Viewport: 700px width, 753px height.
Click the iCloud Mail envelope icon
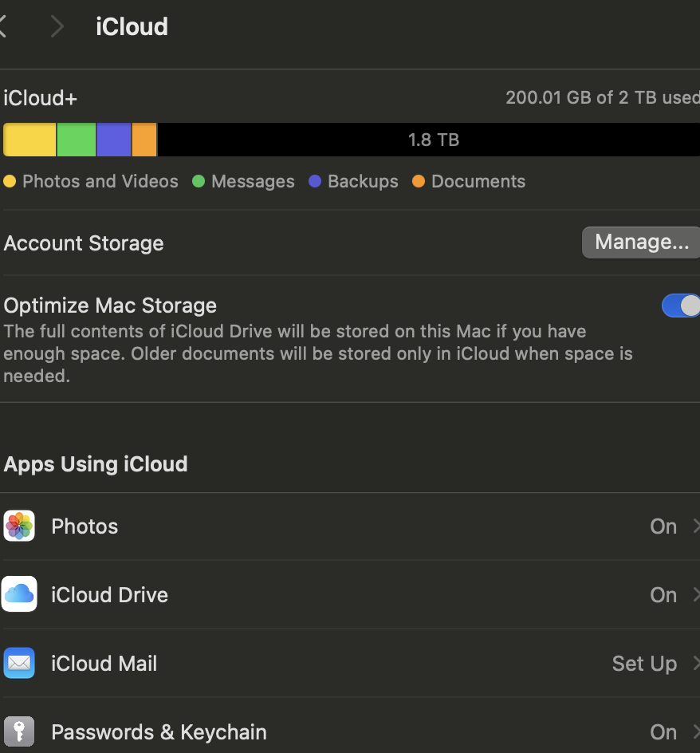click(x=19, y=663)
